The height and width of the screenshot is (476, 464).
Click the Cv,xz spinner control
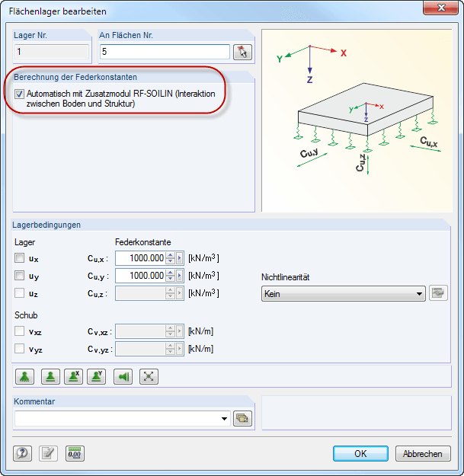point(171,331)
